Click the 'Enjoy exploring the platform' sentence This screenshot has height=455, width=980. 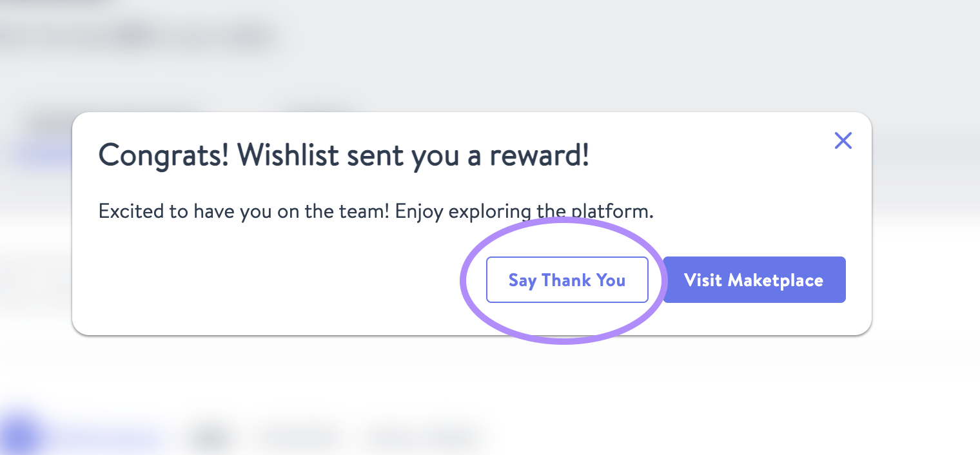[x=524, y=211]
